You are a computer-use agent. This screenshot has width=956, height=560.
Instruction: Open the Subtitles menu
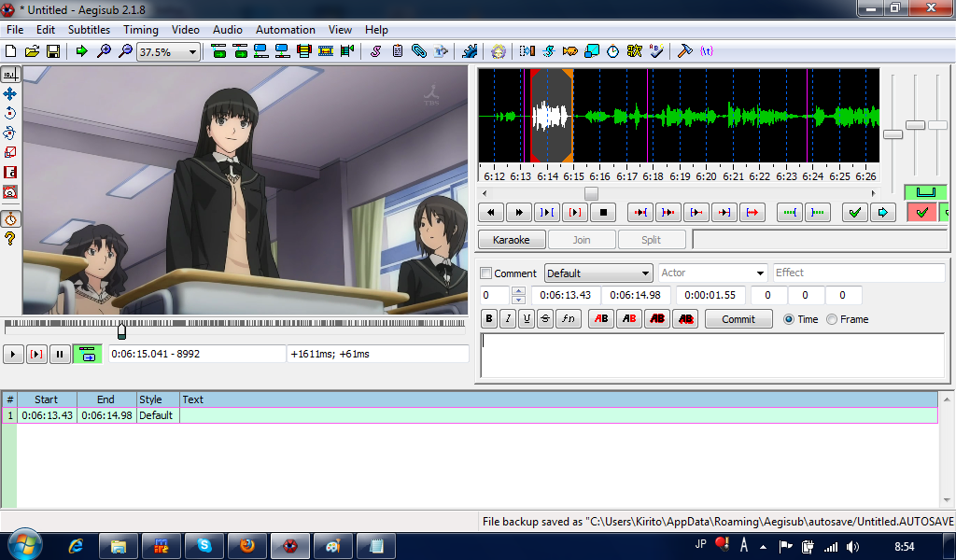[89, 30]
